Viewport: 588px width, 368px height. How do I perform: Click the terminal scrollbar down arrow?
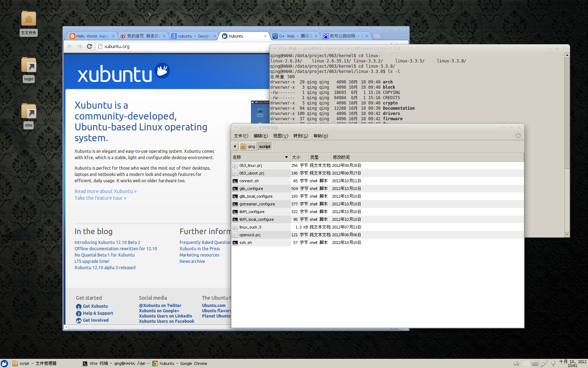point(567,234)
